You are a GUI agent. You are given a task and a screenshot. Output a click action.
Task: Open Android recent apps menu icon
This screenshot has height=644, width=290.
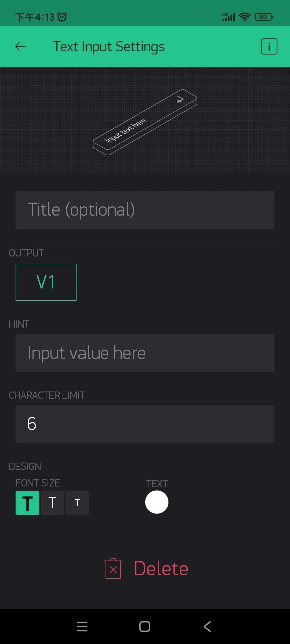pyautogui.click(x=82, y=627)
